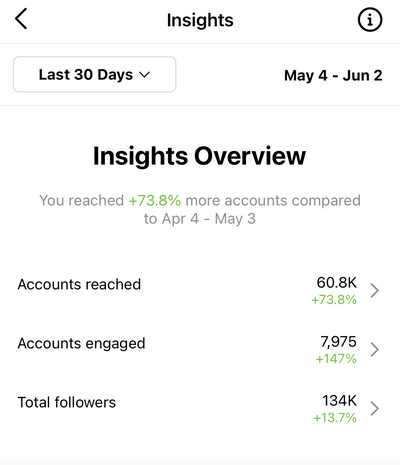Screen dimensions: 400x465
Task: Click the May 4 - Jun 2 date range
Action: [x=333, y=76]
